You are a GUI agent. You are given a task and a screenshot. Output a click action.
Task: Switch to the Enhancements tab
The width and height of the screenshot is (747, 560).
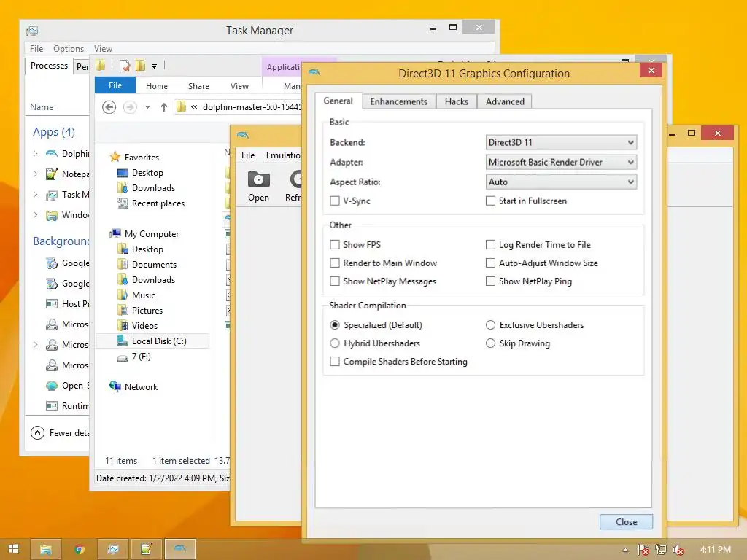[399, 101]
